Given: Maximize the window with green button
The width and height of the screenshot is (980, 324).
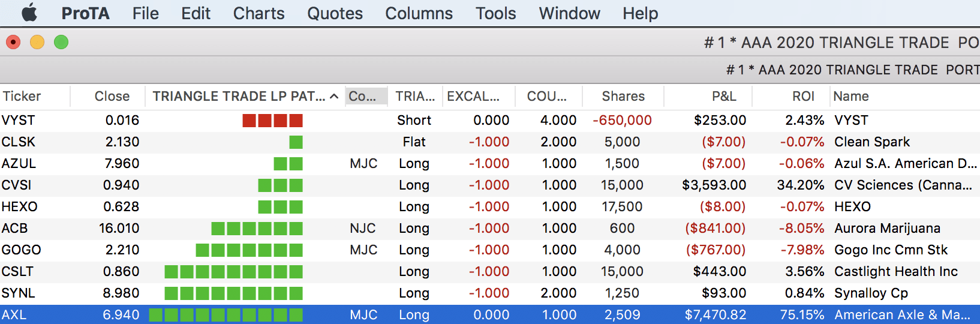Looking at the screenshot, I should [x=61, y=42].
